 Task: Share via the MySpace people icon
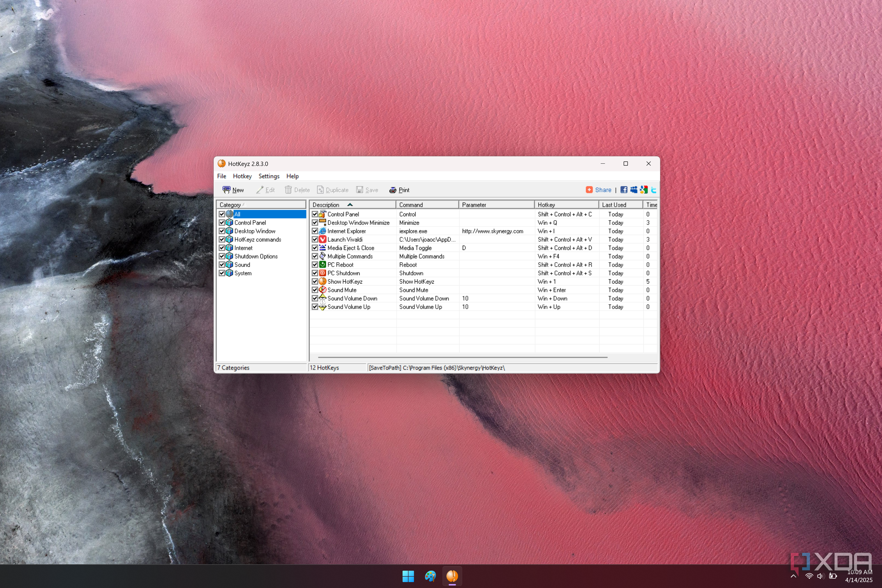click(634, 190)
